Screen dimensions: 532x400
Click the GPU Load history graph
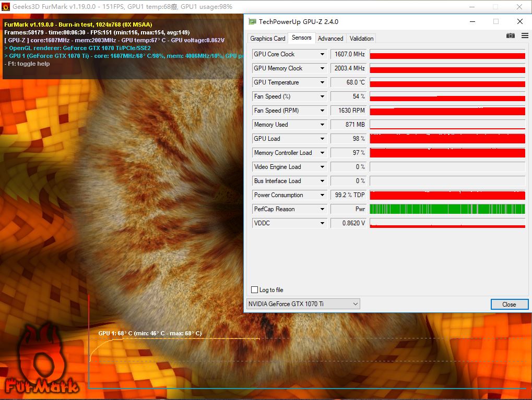447,139
